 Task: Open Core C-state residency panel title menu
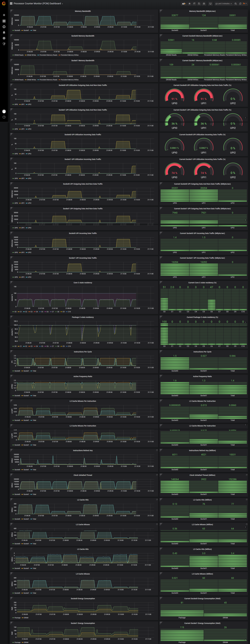point(83,283)
